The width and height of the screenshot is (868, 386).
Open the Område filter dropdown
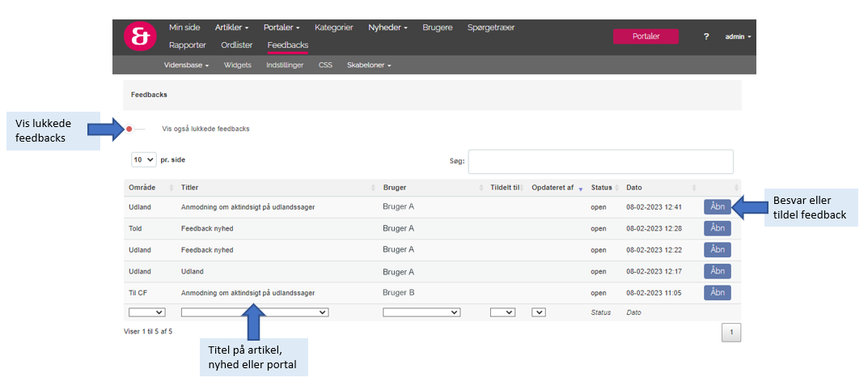[146, 312]
